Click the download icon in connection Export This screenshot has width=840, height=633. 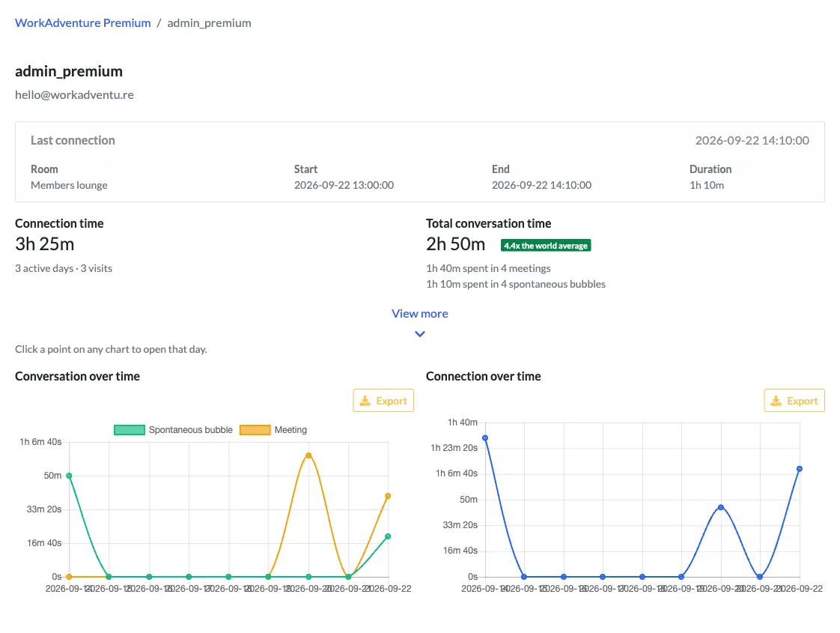click(776, 401)
